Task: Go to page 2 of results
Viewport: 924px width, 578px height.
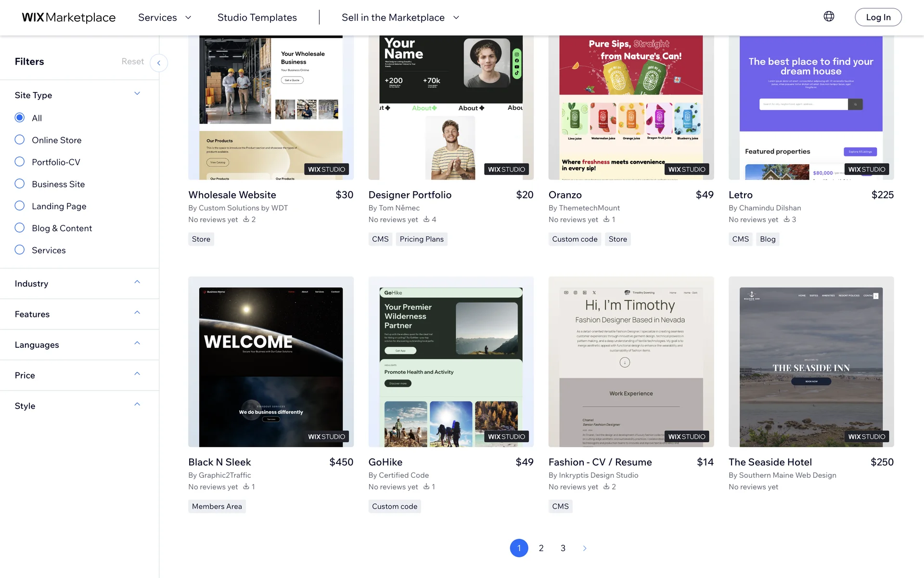Action: tap(541, 548)
